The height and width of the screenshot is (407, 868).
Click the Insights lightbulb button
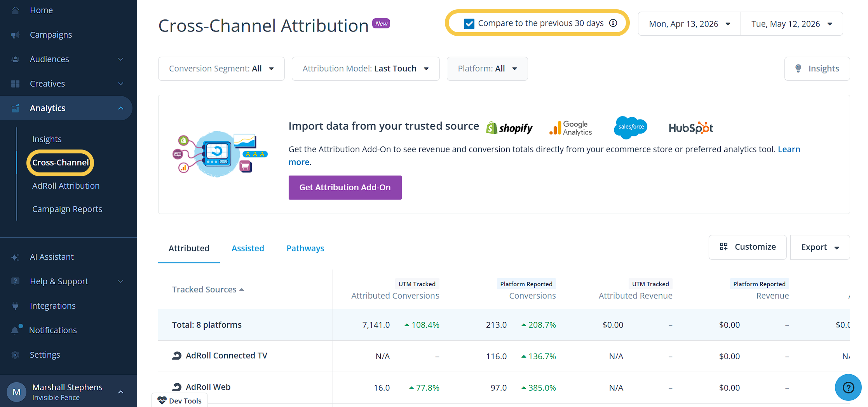[817, 69]
